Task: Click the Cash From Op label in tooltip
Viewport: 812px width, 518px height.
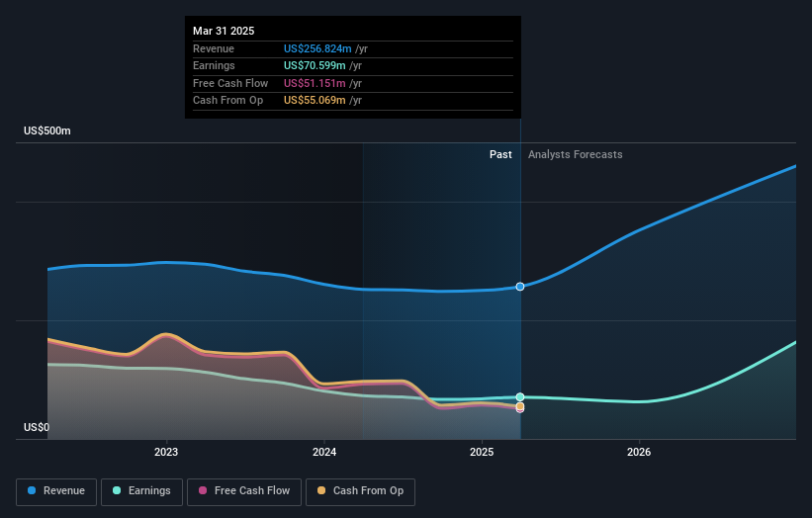Action: (227, 101)
